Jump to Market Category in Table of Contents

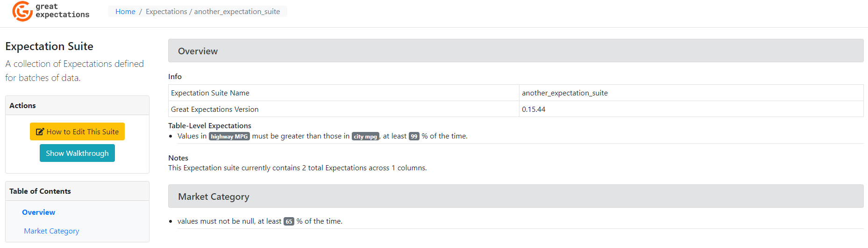coord(51,231)
